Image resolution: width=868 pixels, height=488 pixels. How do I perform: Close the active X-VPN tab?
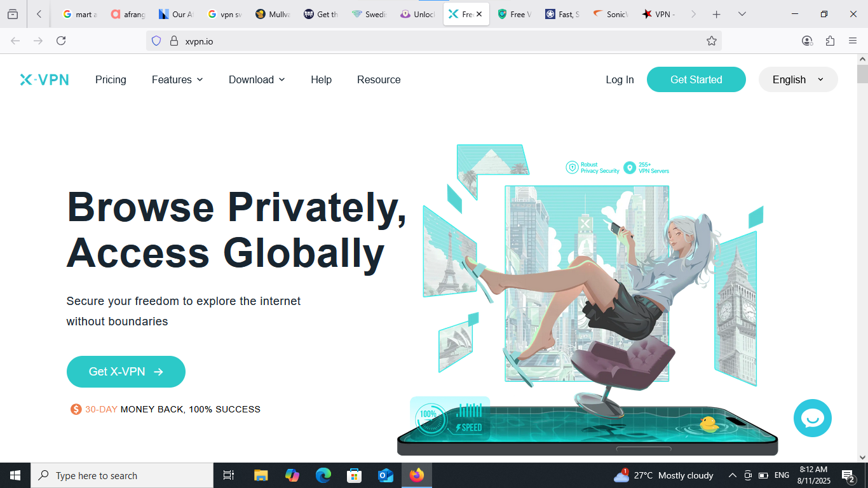coord(479,14)
